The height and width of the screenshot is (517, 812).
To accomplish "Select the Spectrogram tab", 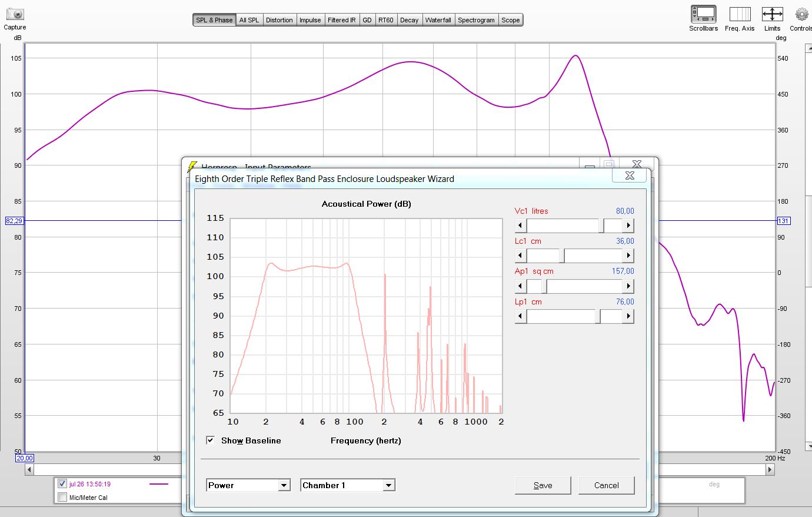I will [476, 20].
